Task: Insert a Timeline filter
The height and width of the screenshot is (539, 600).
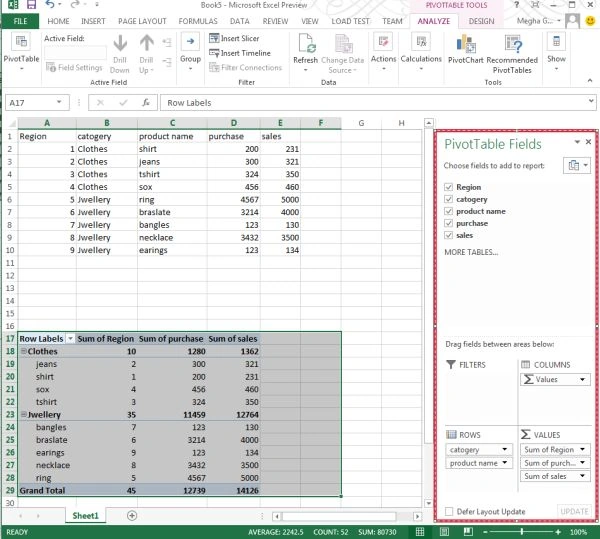Action: pyautogui.click(x=240, y=53)
